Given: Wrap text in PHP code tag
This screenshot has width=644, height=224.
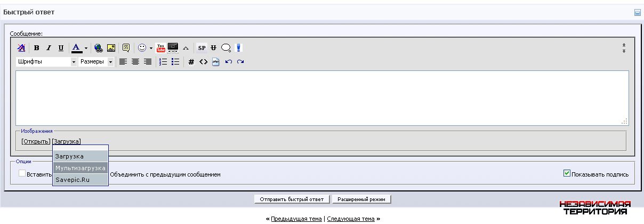Looking at the screenshot, I should [x=215, y=62].
